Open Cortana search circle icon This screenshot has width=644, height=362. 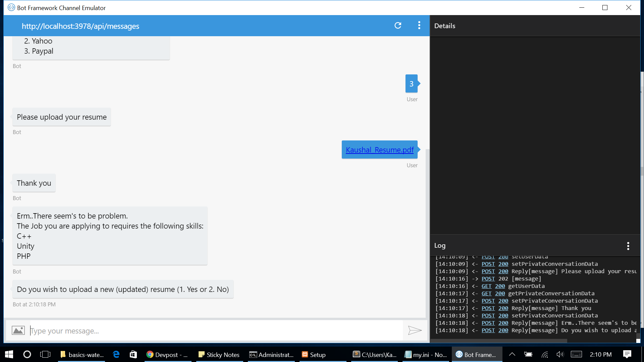(27, 355)
